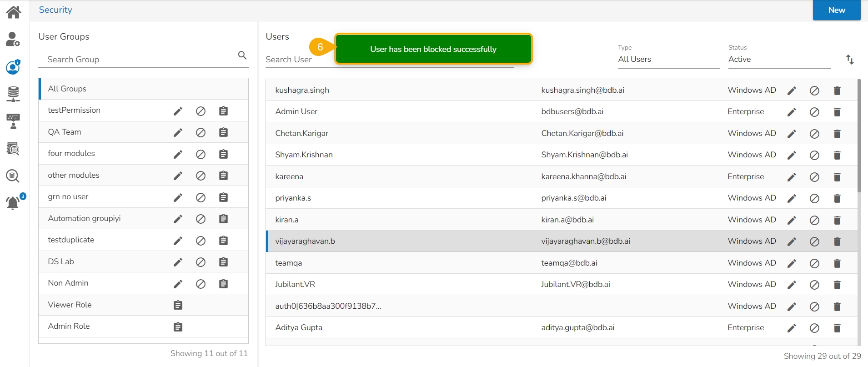
Task: Select All Groups in the group list
Action: point(67,89)
